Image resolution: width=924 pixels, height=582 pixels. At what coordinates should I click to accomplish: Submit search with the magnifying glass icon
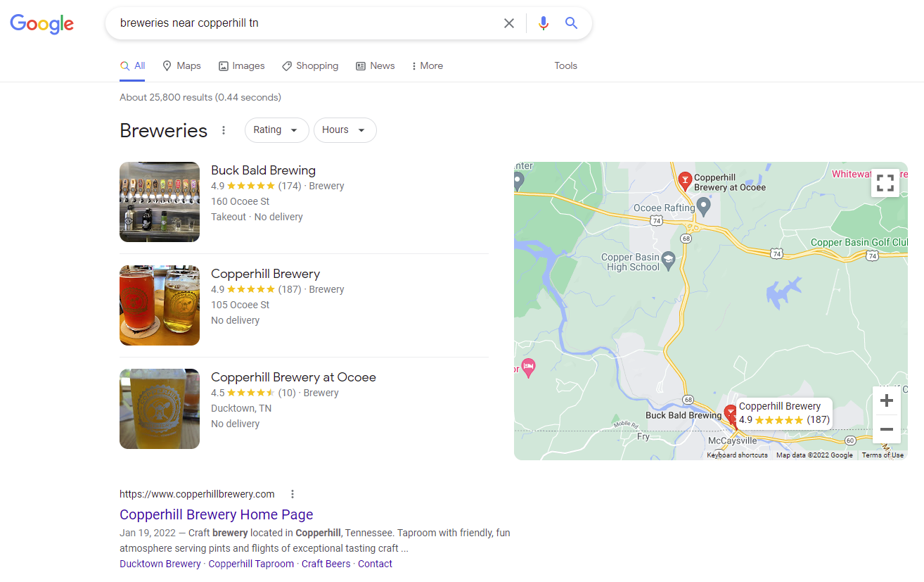(x=571, y=23)
